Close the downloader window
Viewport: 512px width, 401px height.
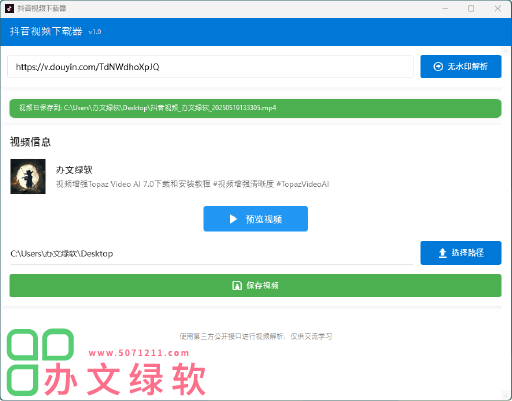click(498, 8)
